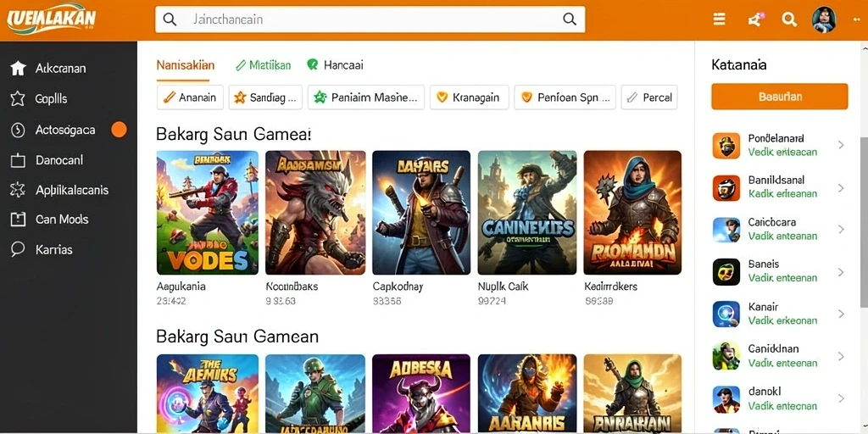Expand the Canidklnan row chevron

point(841,356)
